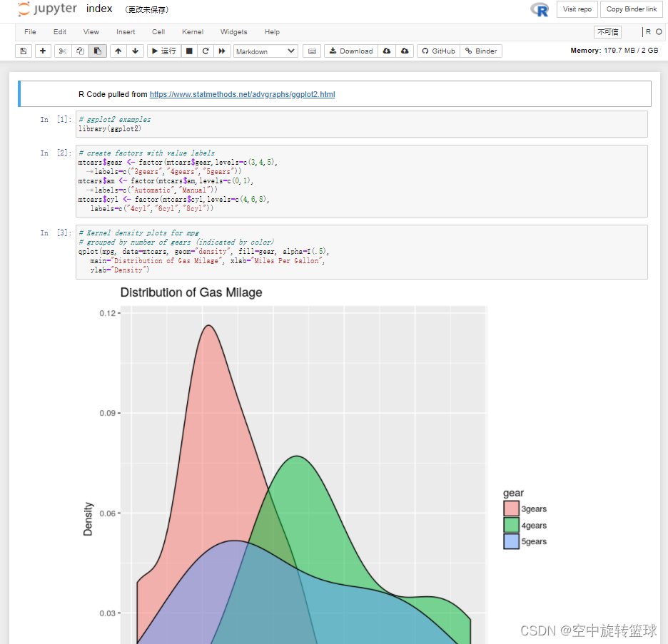Click the Binder toolbar button
The height and width of the screenshot is (644, 668).
(481, 51)
